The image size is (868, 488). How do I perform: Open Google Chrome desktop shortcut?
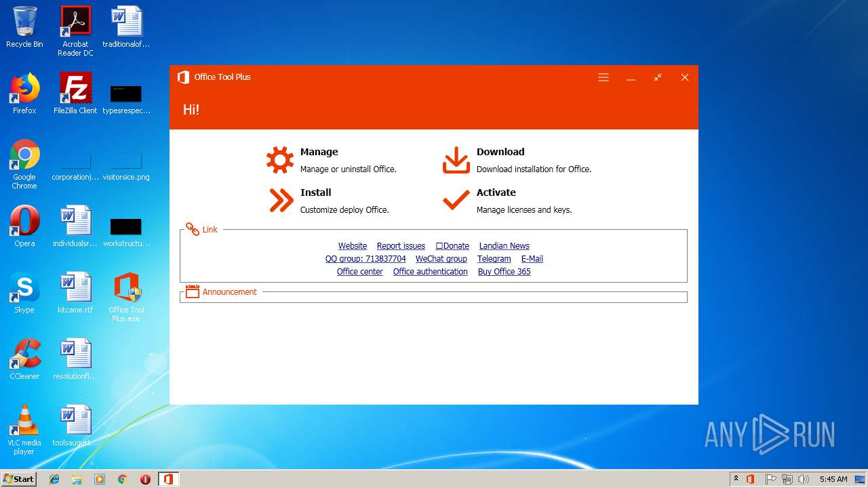pos(24,164)
